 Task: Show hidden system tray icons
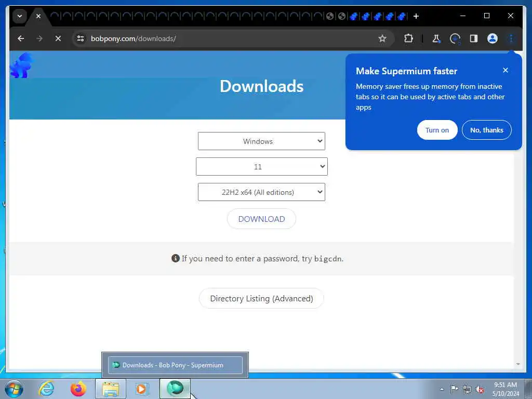coord(442,389)
